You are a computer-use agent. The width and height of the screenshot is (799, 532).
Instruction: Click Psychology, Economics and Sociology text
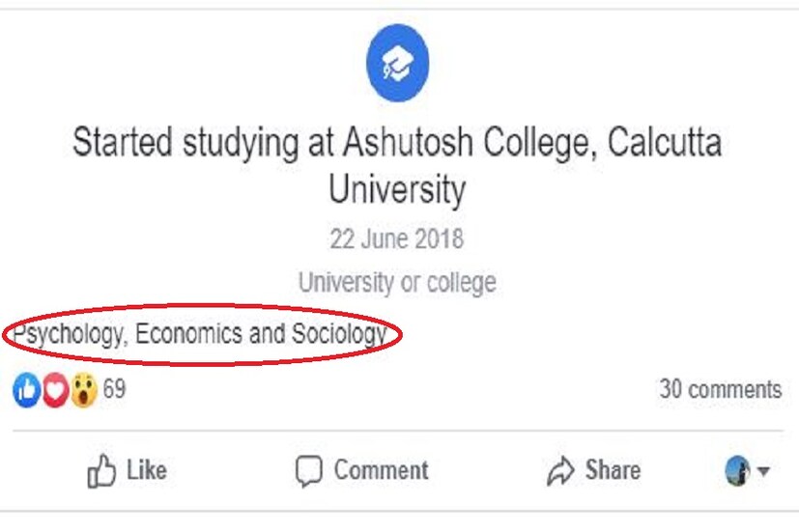(201, 335)
